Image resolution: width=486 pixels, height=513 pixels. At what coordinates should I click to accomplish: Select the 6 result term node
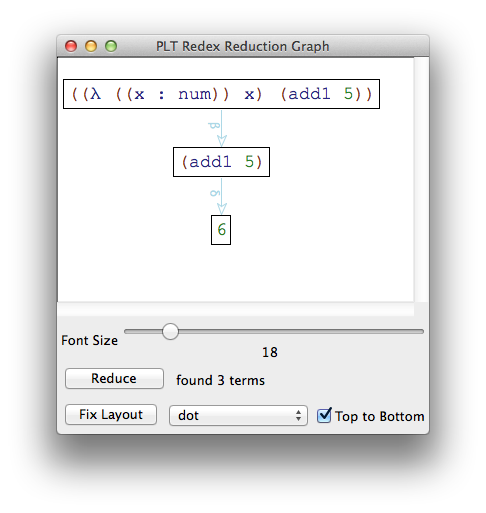(221, 230)
